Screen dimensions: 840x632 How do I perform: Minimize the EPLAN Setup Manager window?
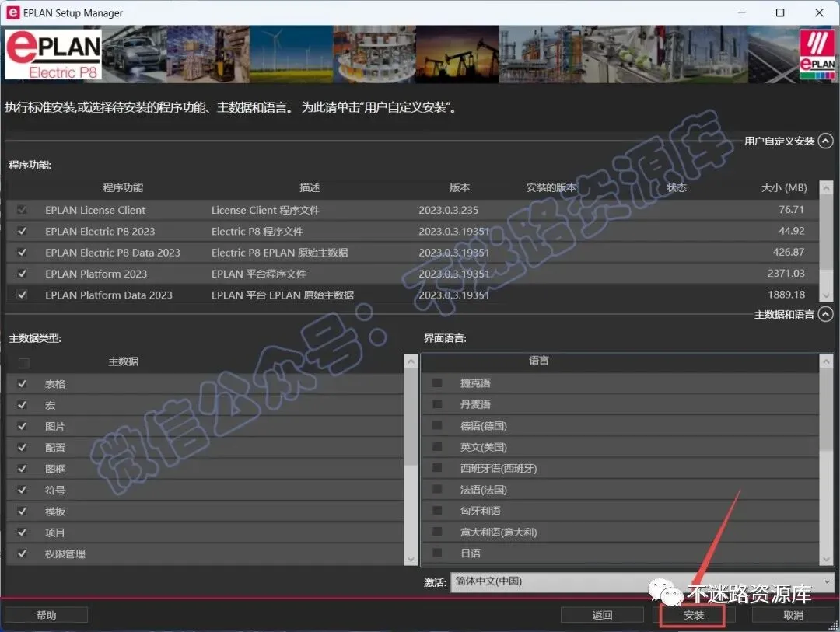tap(741, 12)
